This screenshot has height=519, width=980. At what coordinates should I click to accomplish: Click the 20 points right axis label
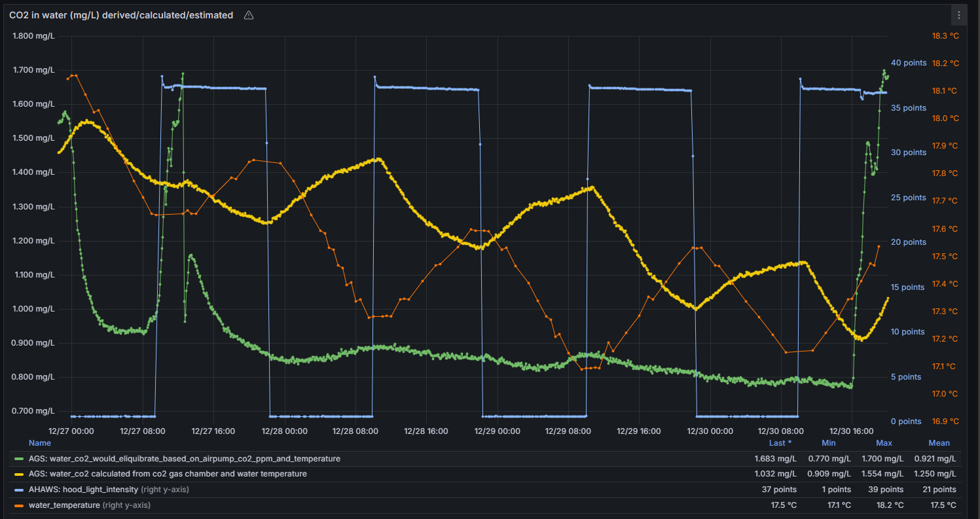coord(909,242)
